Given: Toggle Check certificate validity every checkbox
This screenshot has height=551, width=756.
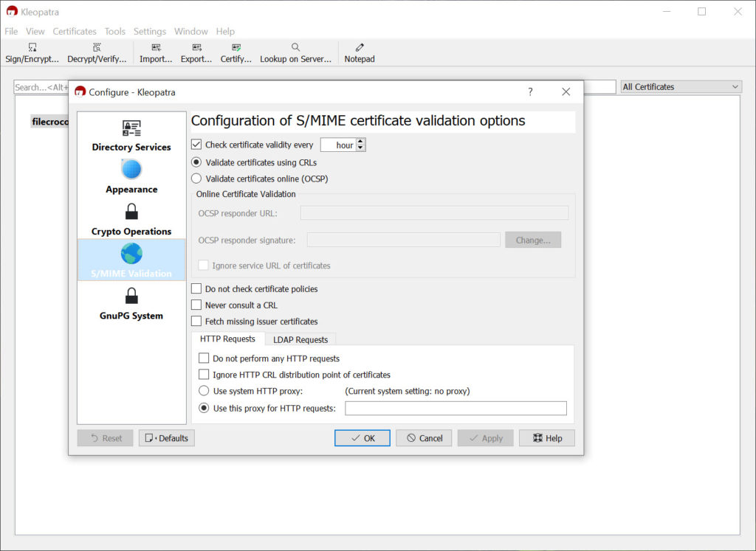Looking at the screenshot, I should [196, 145].
